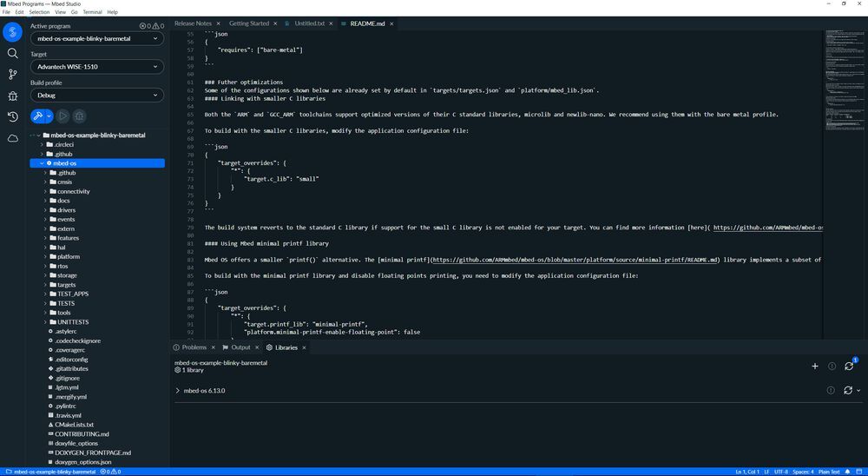Select doxygen_options.json in file tree
The height and width of the screenshot is (476, 868).
point(83,462)
